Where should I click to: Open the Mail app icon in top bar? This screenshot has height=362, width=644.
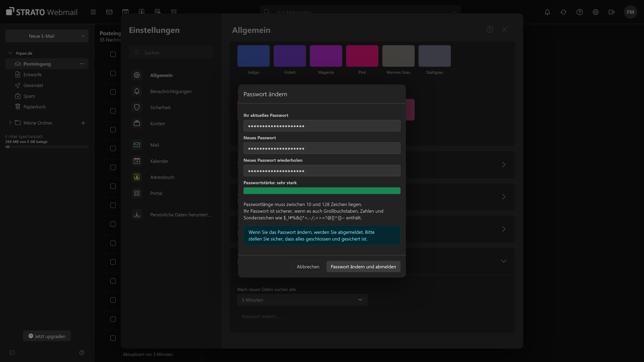coord(109,12)
